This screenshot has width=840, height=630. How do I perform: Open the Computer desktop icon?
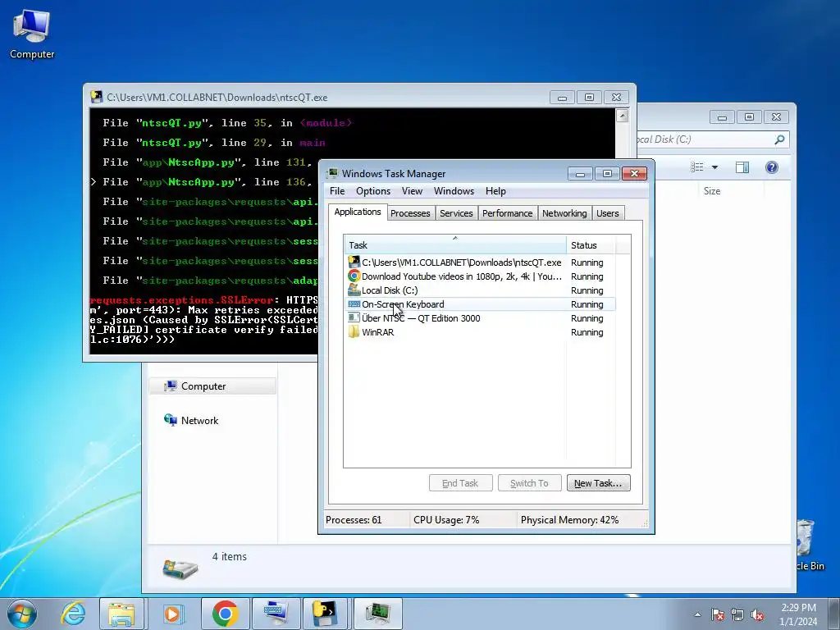(x=32, y=33)
